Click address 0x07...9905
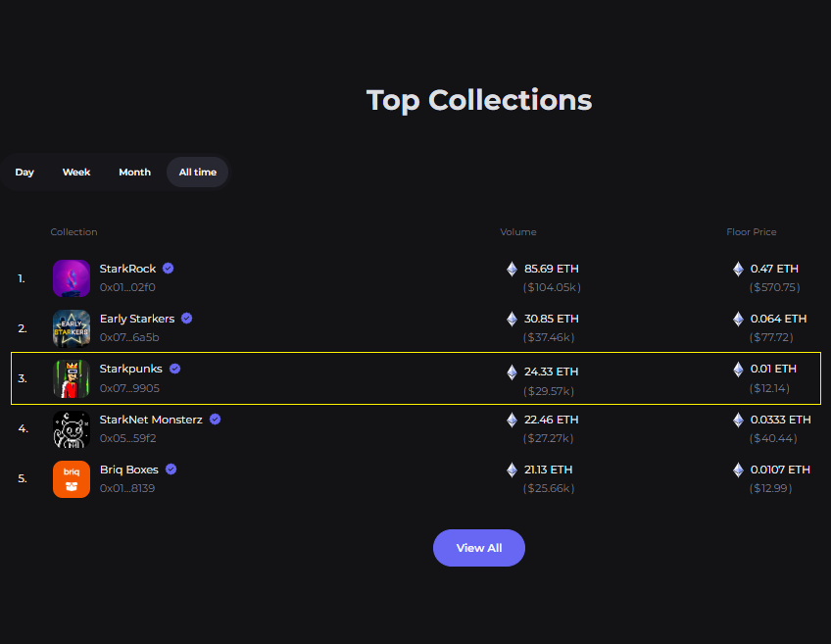Viewport: 831px width, 644px height. click(x=129, y=388)
